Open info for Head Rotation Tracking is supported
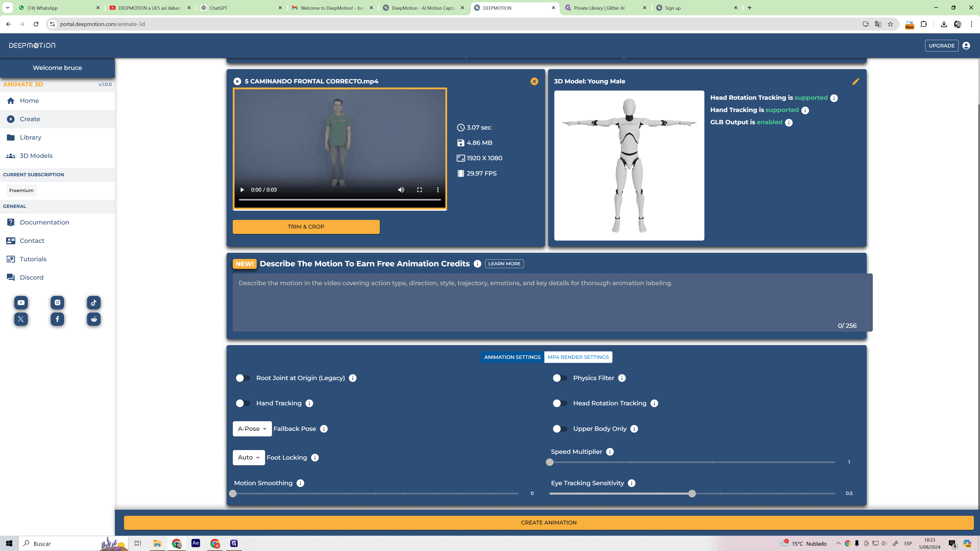This screenshot has width=980, height=551. [834, 98]
